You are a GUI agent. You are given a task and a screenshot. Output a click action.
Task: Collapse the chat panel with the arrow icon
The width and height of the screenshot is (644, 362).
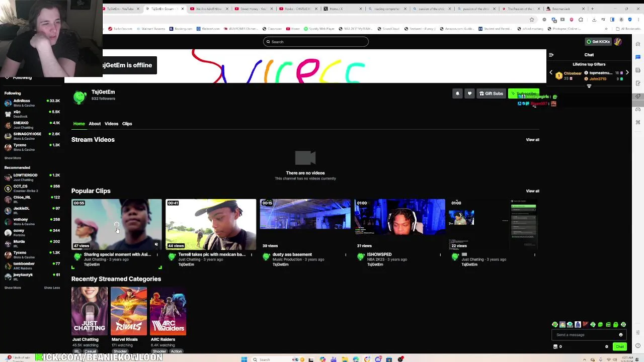pos(551,55)
